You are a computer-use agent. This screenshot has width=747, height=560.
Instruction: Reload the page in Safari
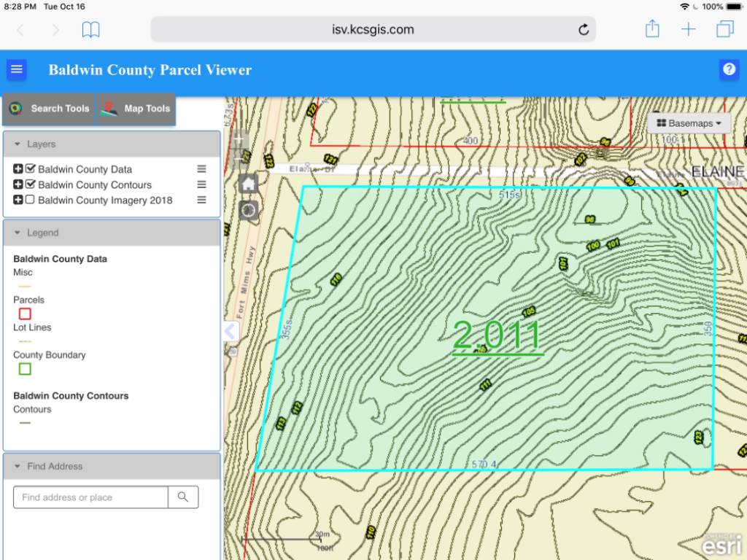tap(583, 29)
